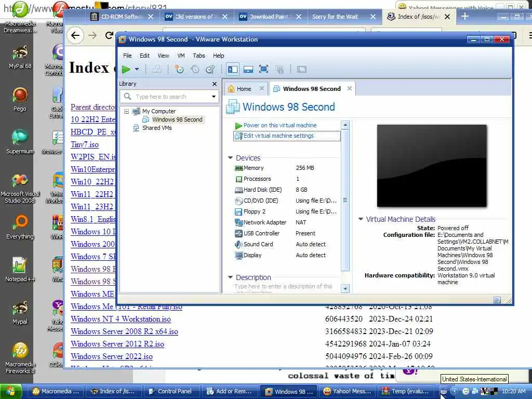532x399 pixels.
Task: Take a snapshot of this virtual machine
Action: (179, 69)
